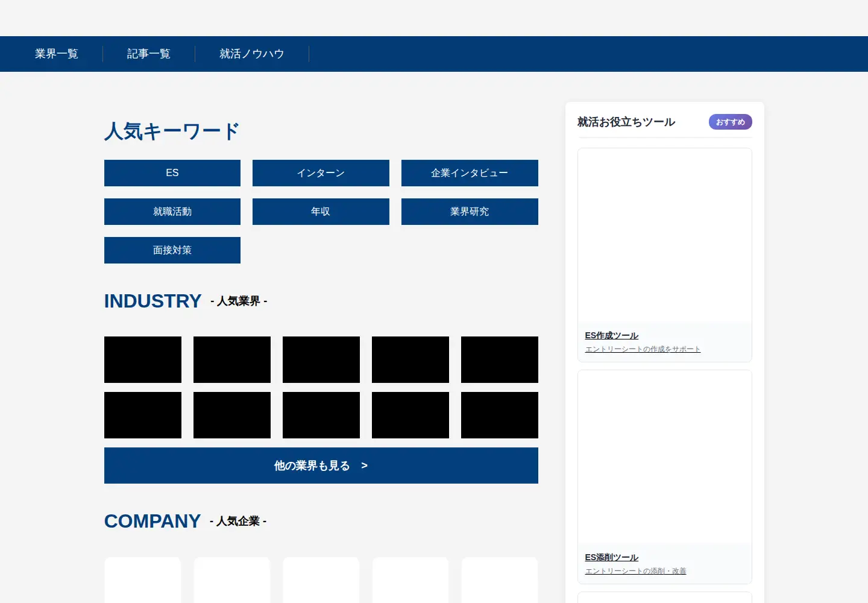Click the COMPANY heading text
This screenshot has width=868, height=603.
click(153, 521)
